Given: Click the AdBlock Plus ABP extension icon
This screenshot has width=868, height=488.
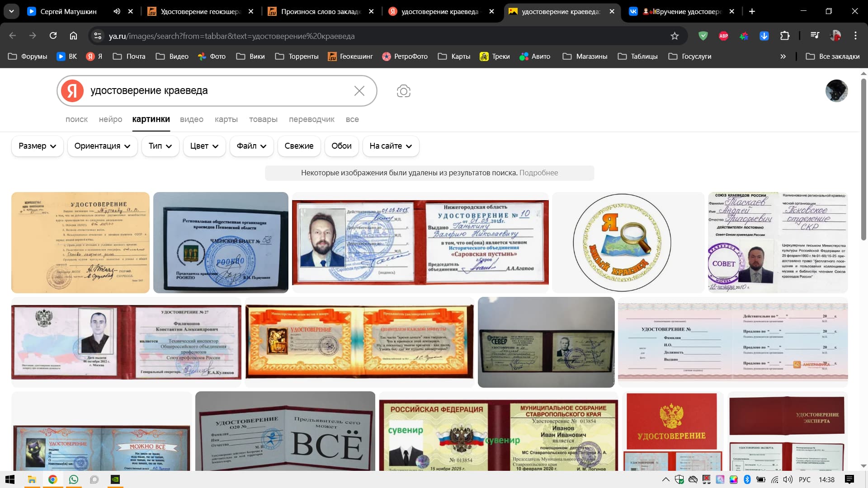Looking at the screenshot, I should tap(723, 36).
